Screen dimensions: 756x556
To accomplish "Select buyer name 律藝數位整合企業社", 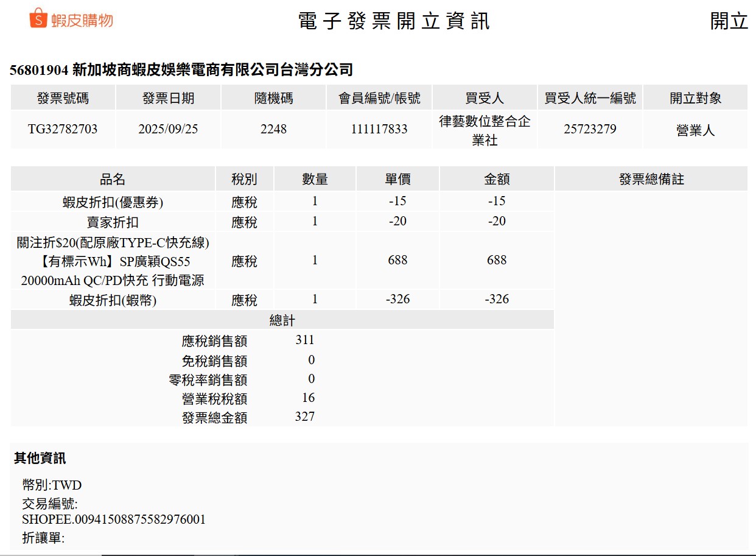I will coord(485,130).
